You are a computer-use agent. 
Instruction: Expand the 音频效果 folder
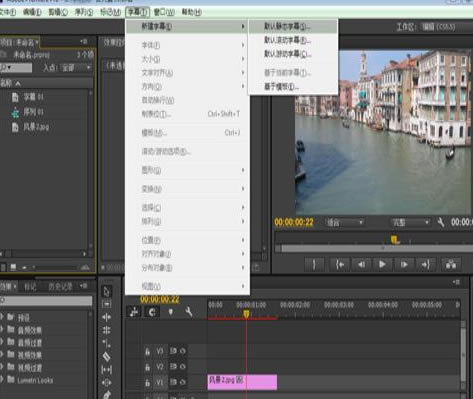2,330
